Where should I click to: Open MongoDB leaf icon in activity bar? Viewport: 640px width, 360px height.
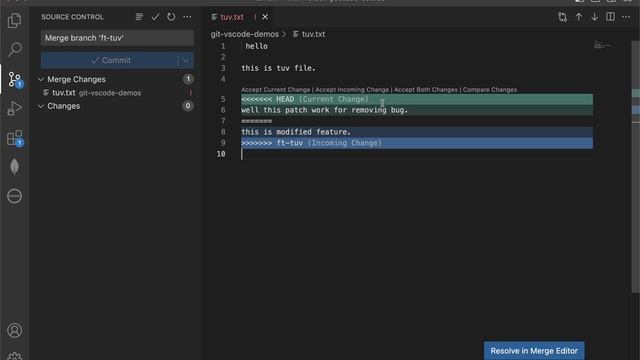14,167
